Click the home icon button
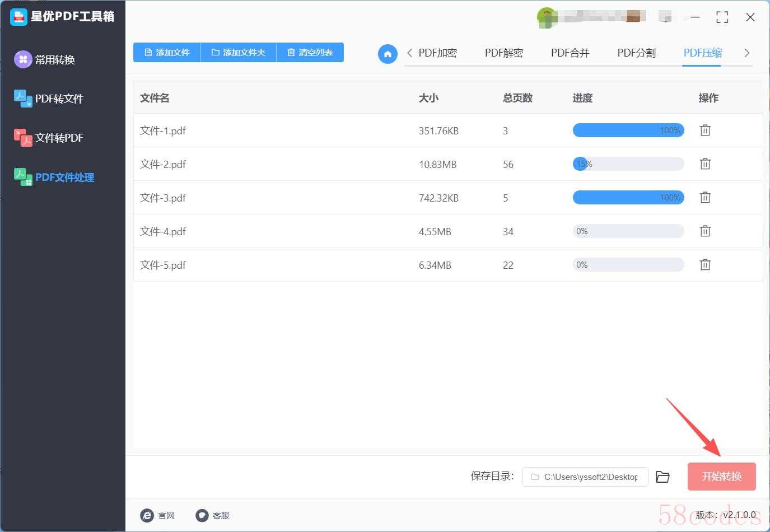 coord(387,54)
